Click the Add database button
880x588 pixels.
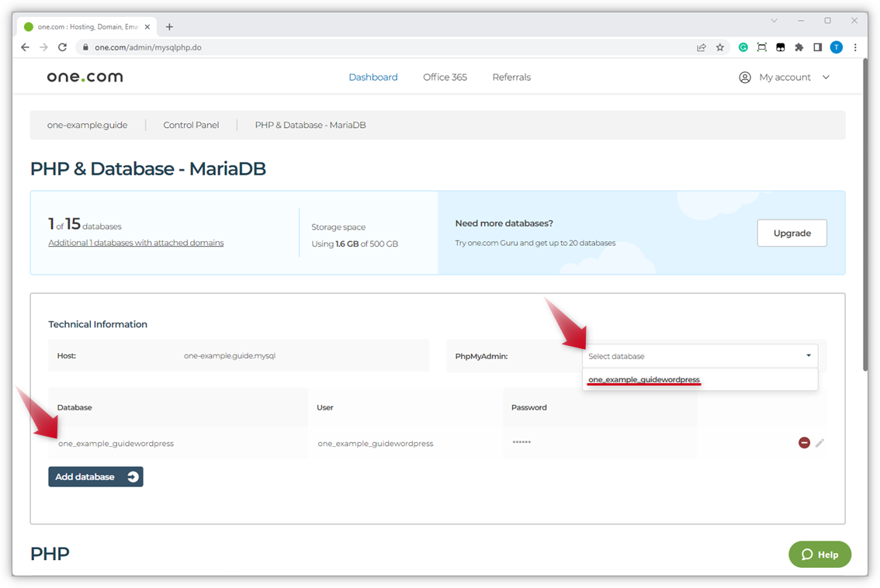click(95, 477)
